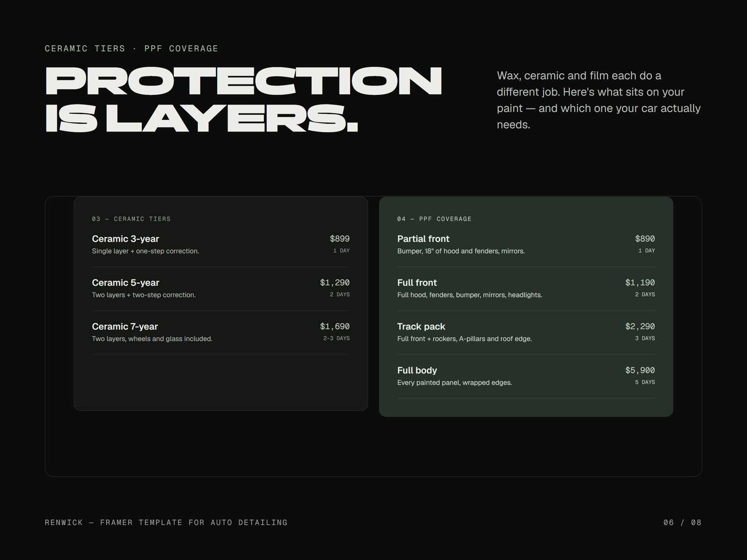Viewport: 747px width, 560px height.
Task: Click the 'Track pack' title
Action: (x=421, y=327)
